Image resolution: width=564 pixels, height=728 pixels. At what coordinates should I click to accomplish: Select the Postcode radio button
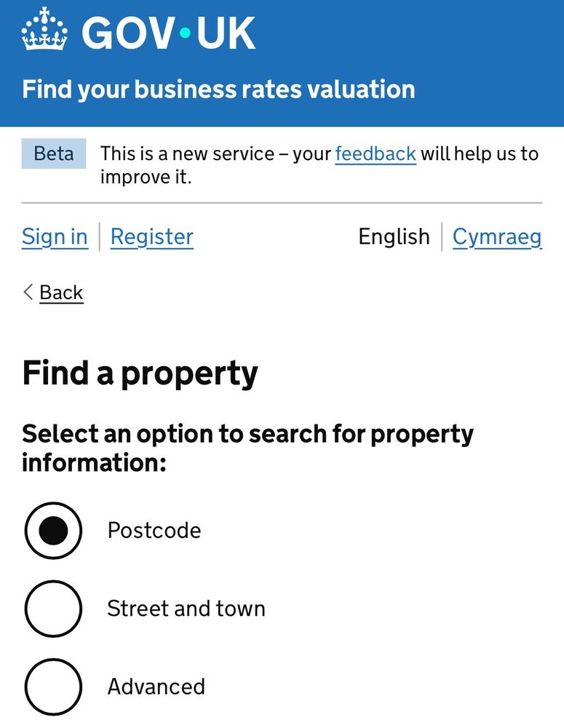(x=53, y=531)
